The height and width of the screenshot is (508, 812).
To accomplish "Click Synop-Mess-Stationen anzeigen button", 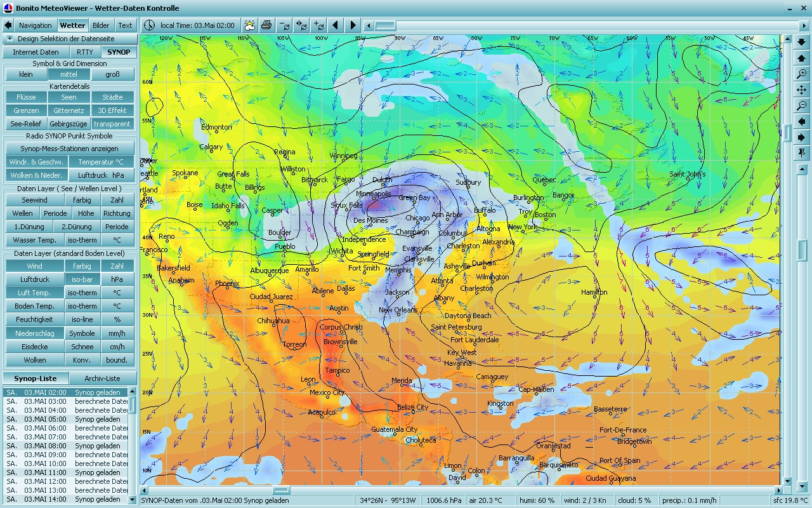I will [x=69, y=149].
